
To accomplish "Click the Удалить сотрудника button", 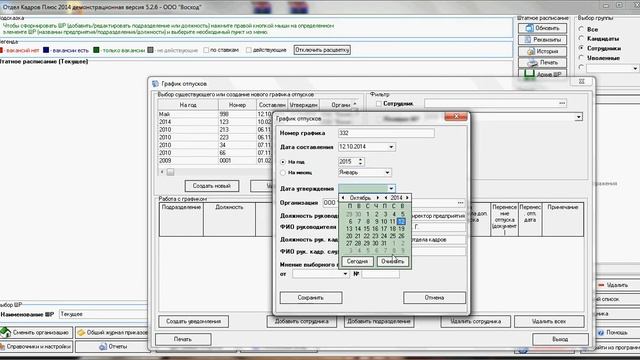I will [476, 321].
